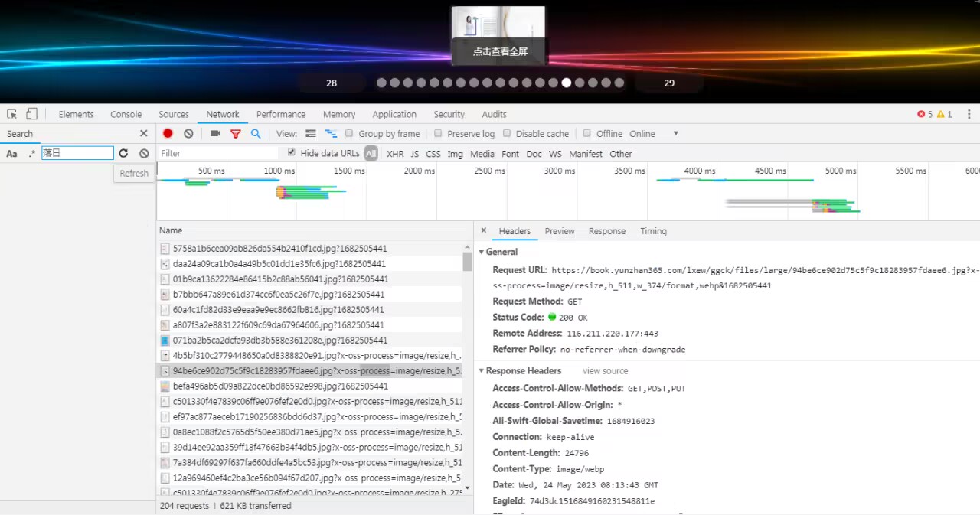Switch to the waterfall overview view icon

point(331,133)
